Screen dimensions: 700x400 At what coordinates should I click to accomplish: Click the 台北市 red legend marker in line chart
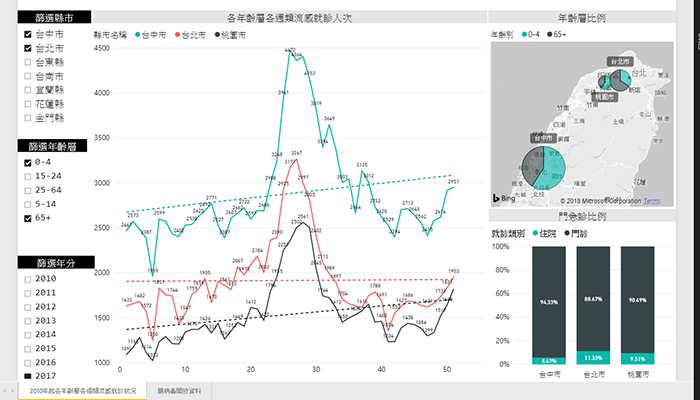pyautogui.click(x=175, y=34)
